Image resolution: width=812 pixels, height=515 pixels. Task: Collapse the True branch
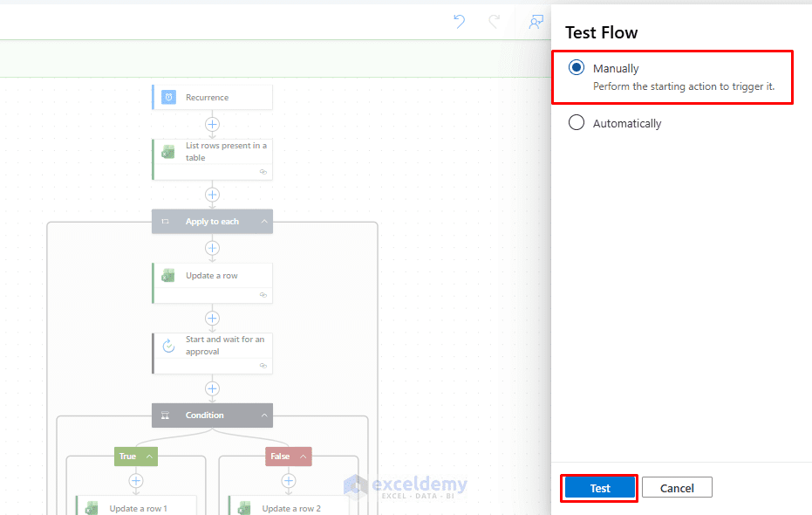click(x=149, y=456)
